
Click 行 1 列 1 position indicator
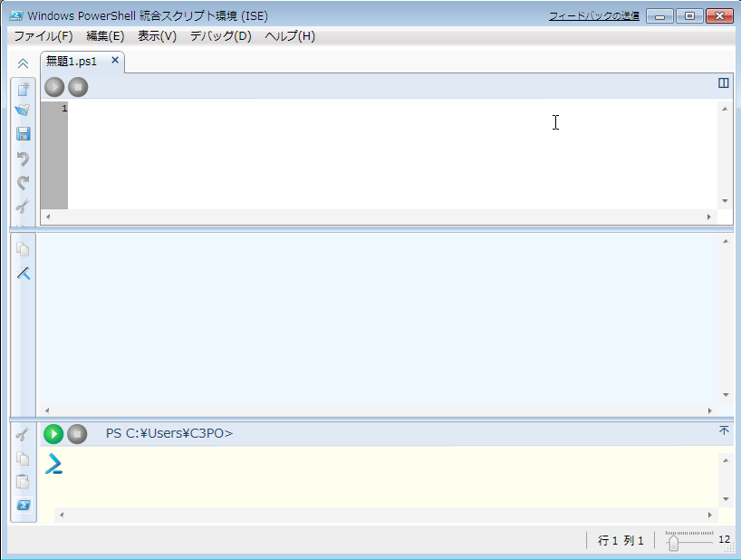pos(621,540)
